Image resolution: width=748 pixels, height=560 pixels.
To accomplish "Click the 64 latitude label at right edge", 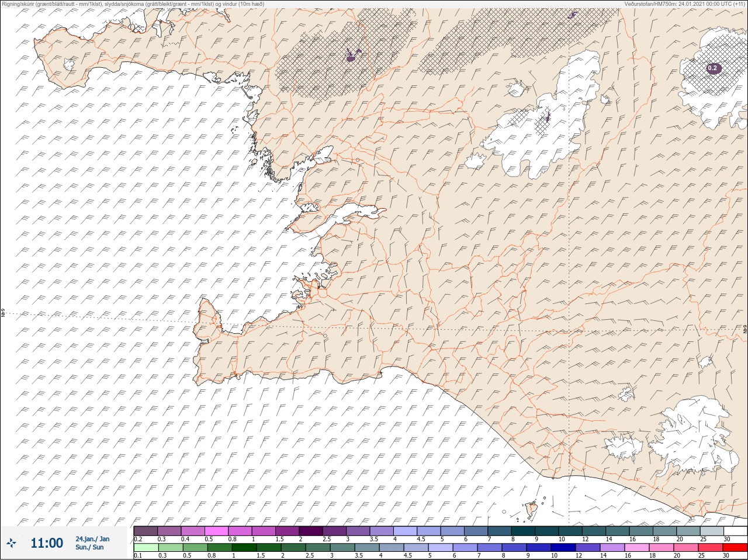I will click(x=744, y=330).
